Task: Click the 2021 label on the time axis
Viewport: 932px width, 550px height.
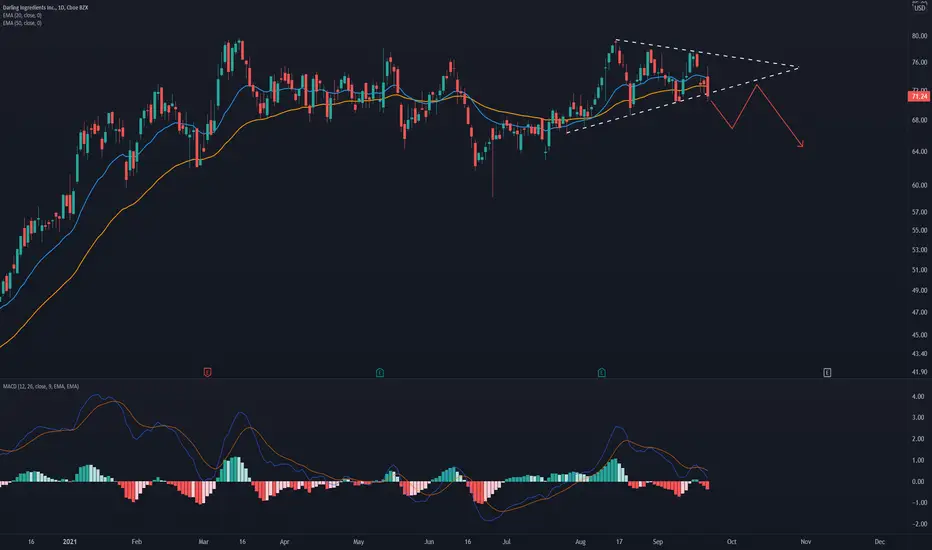Action: tap(70, 542)
